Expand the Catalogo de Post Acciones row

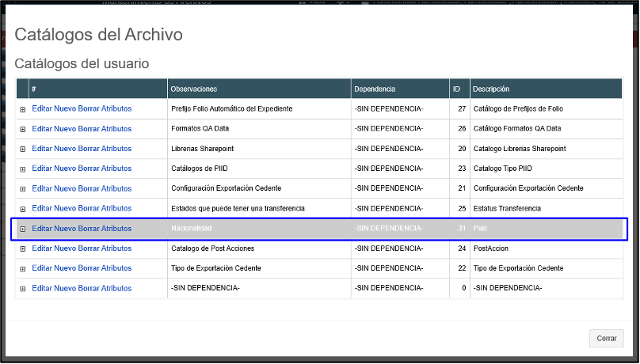coord(23,248)
